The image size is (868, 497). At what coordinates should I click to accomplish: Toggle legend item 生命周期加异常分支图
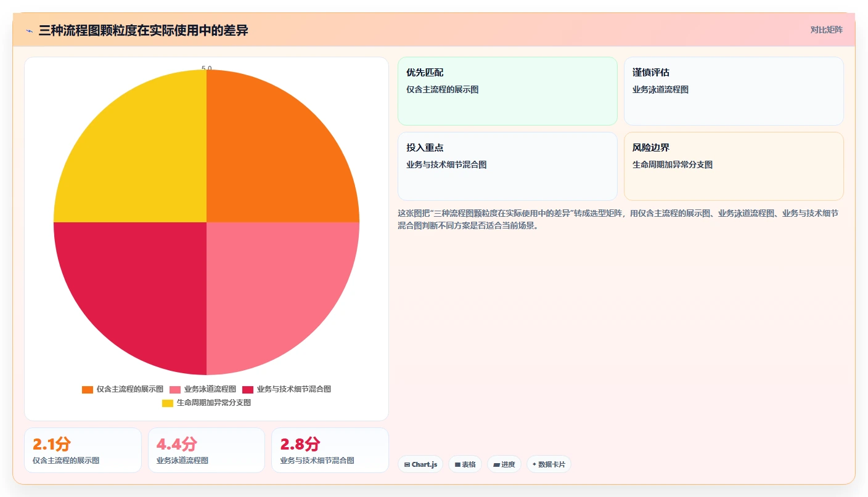207,403
